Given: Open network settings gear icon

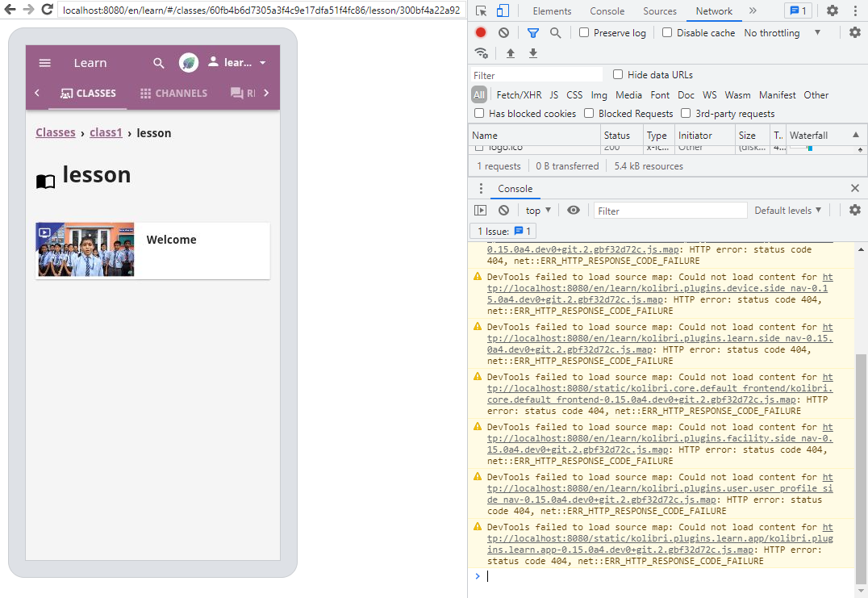Looking at the screenshot, I should (855, 32).
